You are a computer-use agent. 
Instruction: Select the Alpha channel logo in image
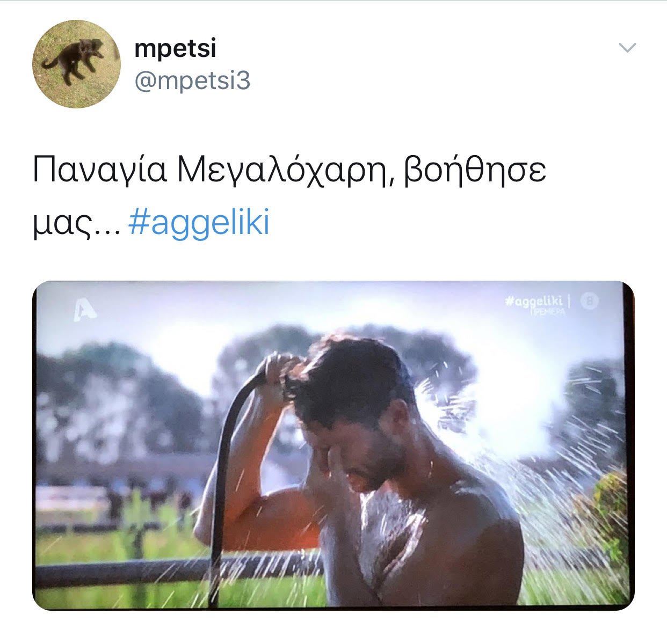(x=84, y=310)
